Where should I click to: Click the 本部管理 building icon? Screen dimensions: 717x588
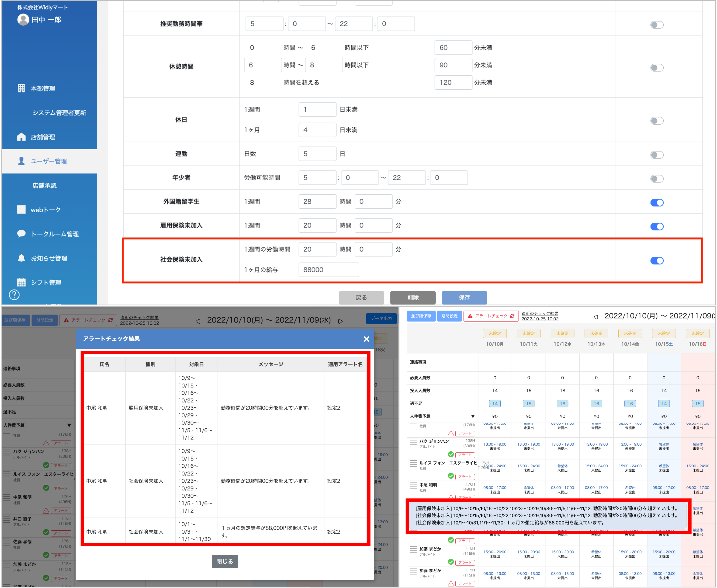21,88
